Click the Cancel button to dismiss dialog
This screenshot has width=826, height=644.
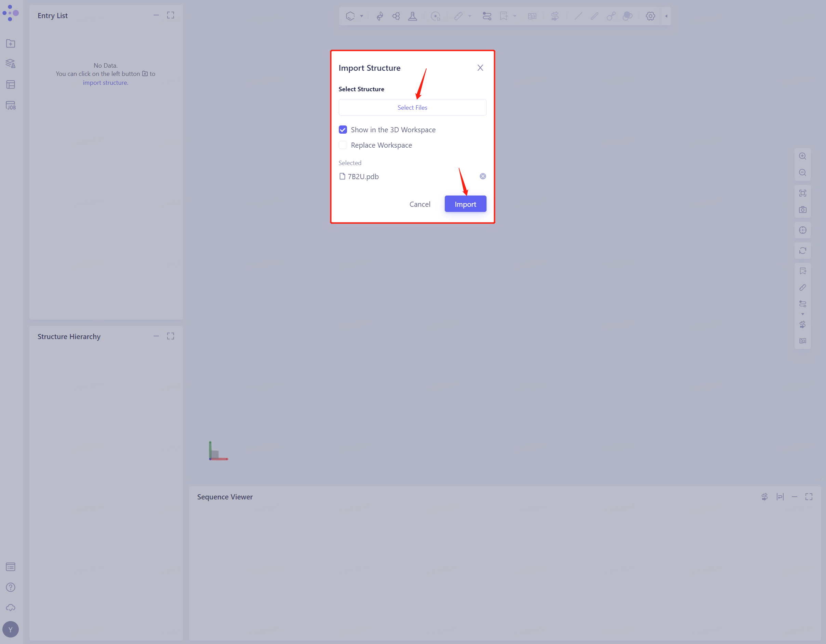click(420, 204)
